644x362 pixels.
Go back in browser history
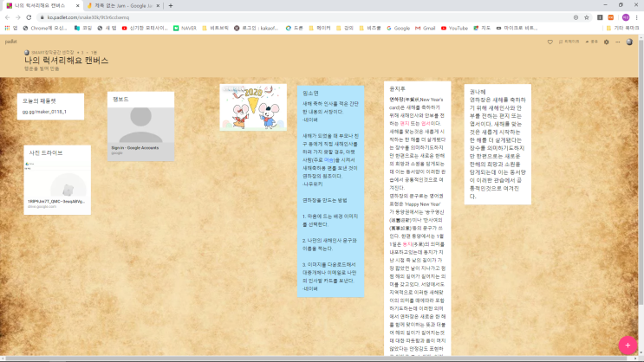[x=8, y=17]
